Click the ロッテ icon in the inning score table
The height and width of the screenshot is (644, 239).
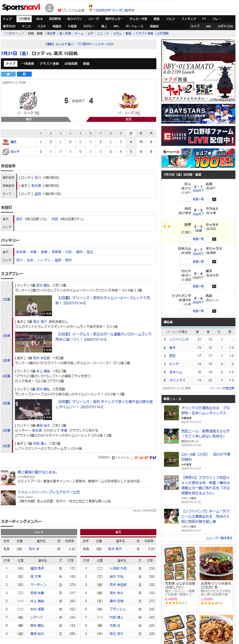coord(6,151)
